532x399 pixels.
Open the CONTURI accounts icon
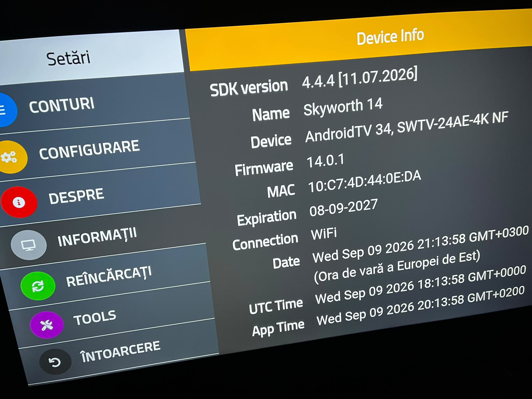[6, 110]
